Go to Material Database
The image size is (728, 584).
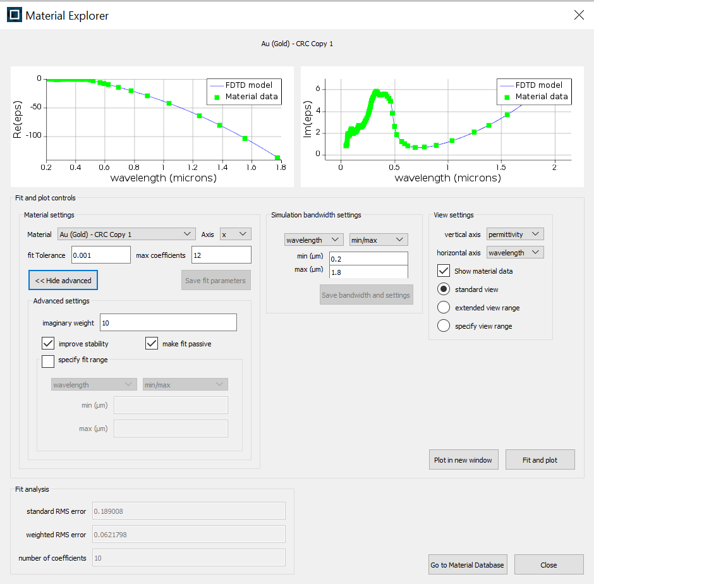tap(468, 565)
